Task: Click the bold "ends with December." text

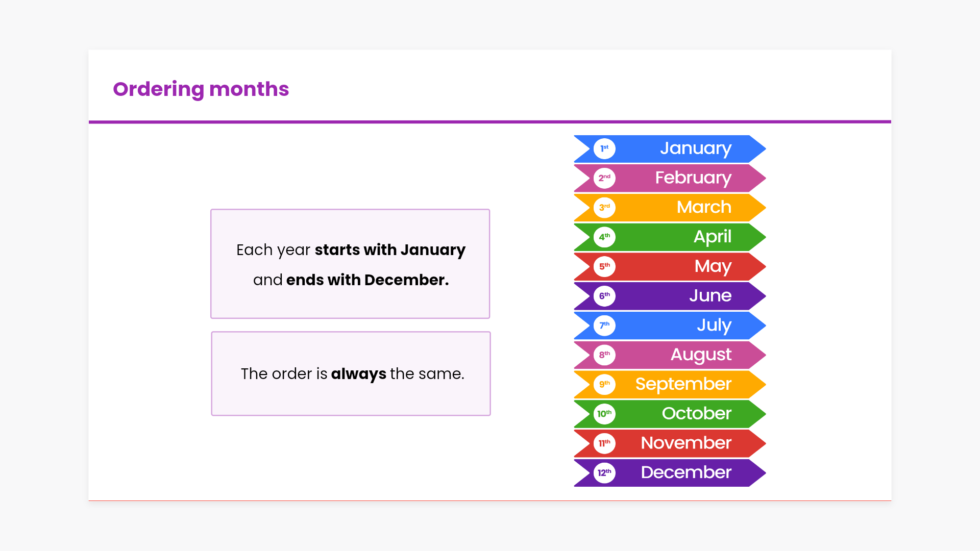Action: pyautogui.click(x=367, y=280)
